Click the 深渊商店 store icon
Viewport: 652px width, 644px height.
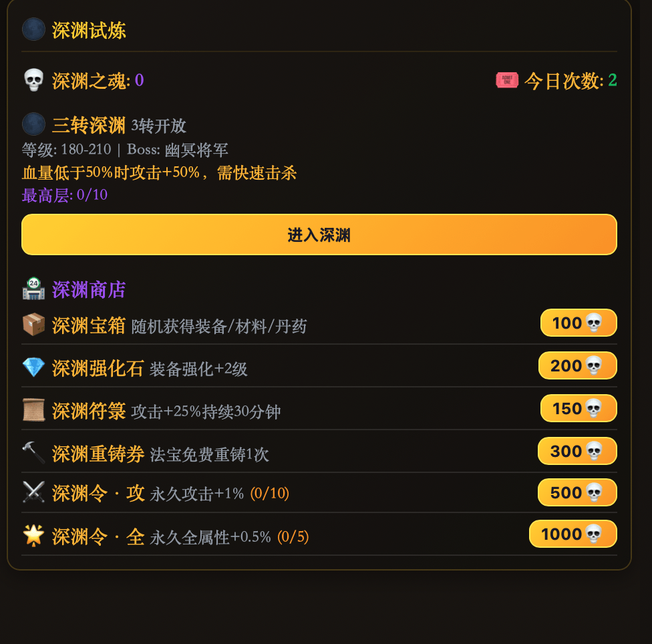tap(33, 289)
